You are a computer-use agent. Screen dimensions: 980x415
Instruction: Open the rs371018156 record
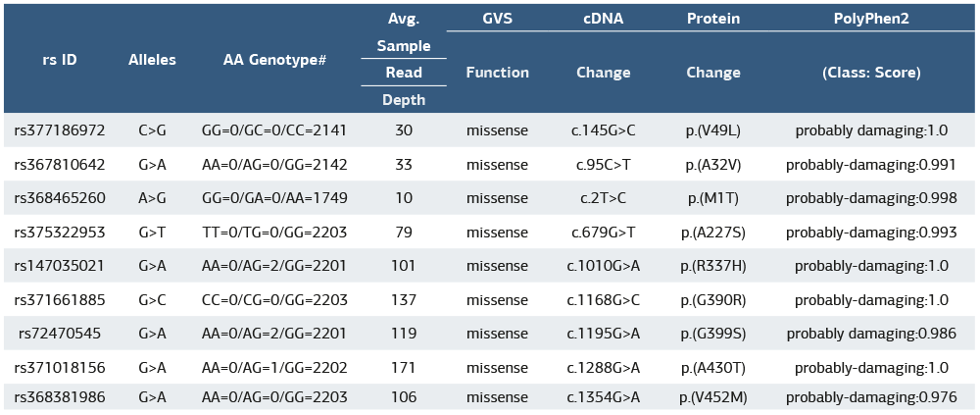click(x=60, y=366)
